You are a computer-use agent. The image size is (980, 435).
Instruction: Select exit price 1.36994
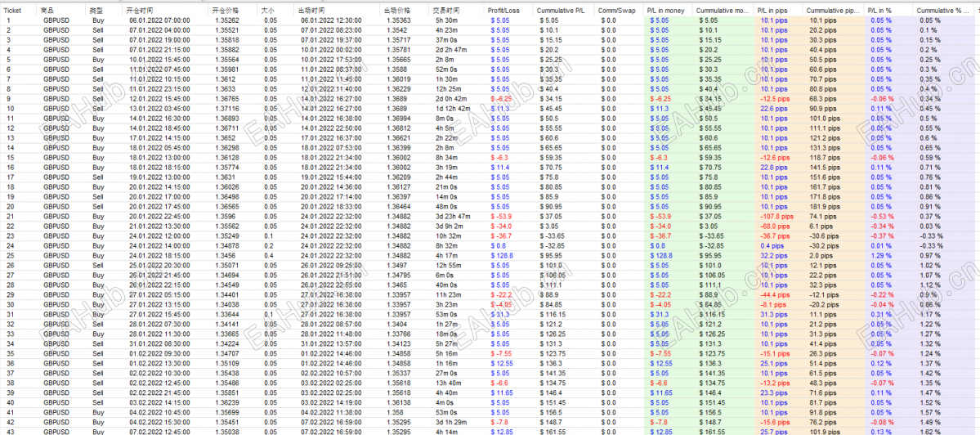pyautogui.click(x=397, y=118)
